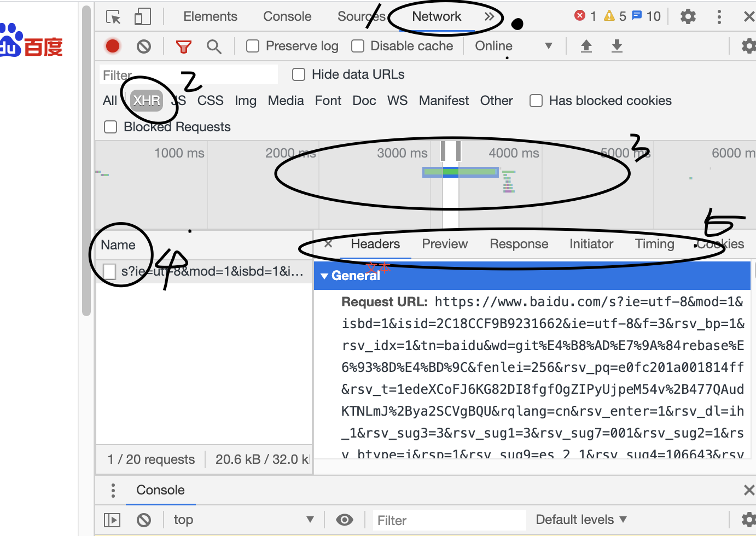Create live expression with the eye icon
Viewport: 756px width, 536px height.
coord(345,520)
